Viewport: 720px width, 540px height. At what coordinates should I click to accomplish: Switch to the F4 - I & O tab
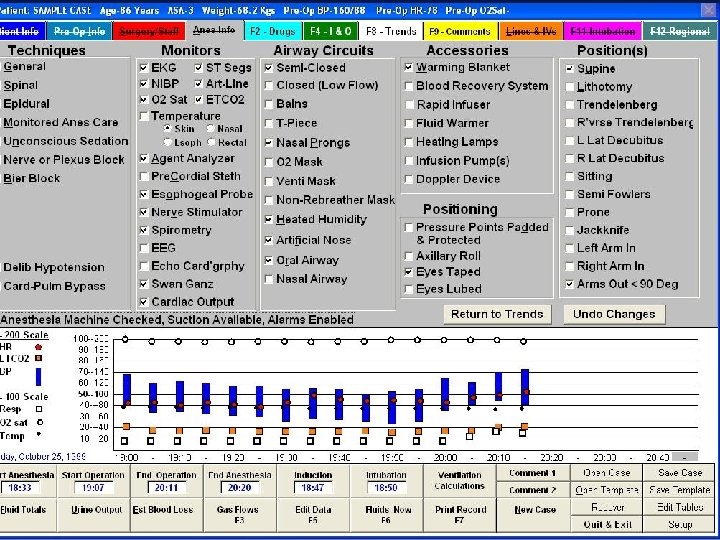(x=330, y=31)
